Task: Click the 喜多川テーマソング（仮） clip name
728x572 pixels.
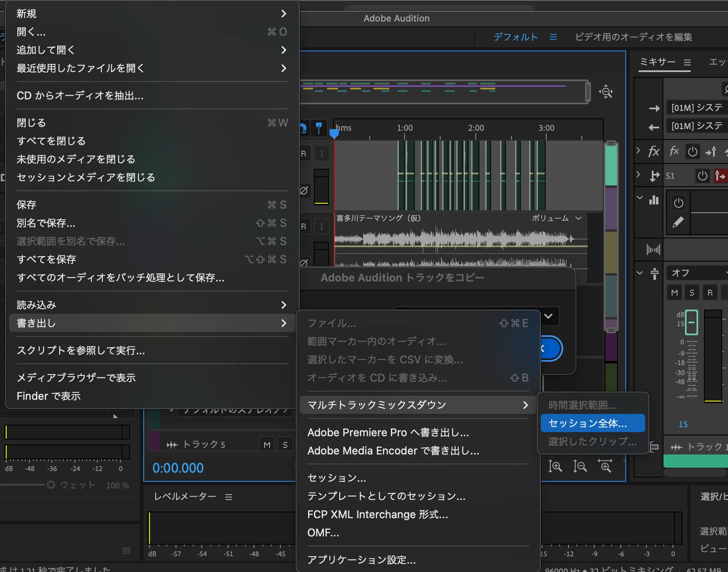Action: 378,218
